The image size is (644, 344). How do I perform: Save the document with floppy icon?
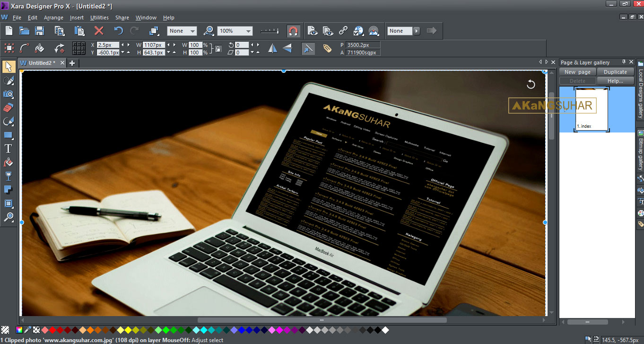[40, 31]
